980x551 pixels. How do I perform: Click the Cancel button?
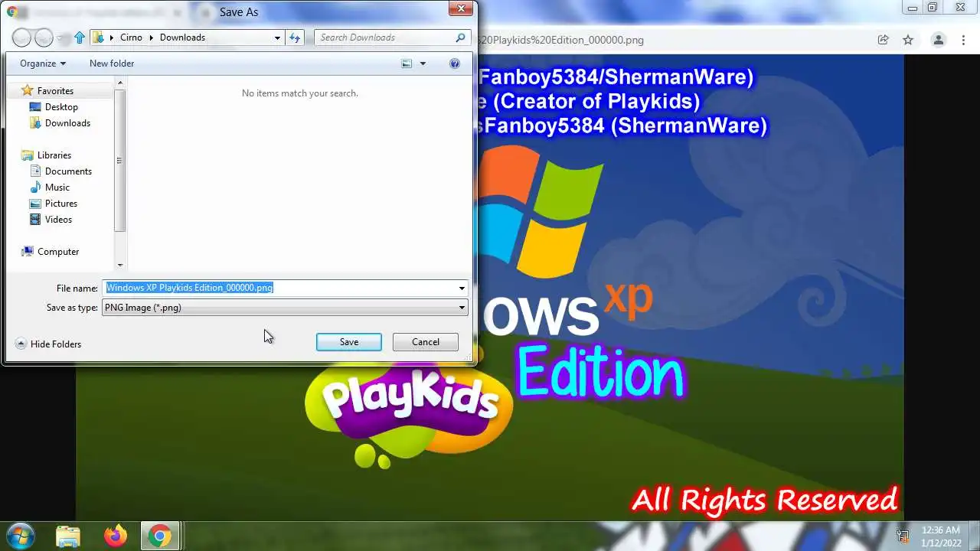point(426,342)
